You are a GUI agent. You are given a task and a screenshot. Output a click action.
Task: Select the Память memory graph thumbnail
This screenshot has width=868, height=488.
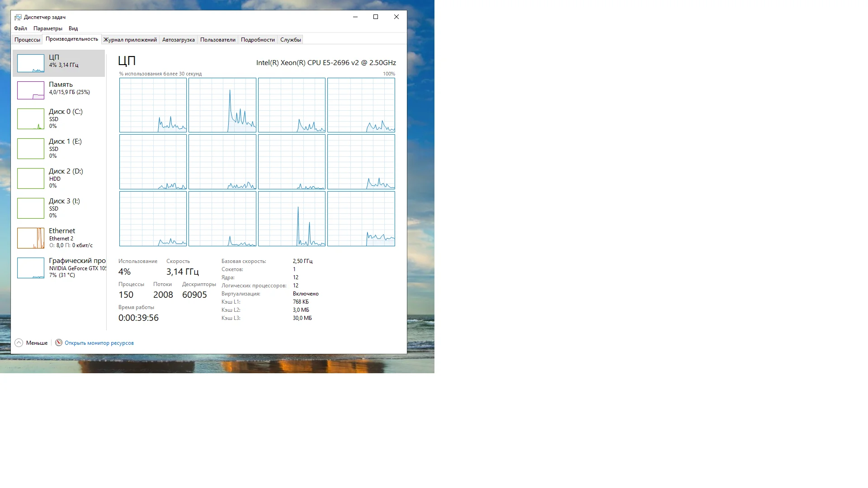[x=31, y=90]
